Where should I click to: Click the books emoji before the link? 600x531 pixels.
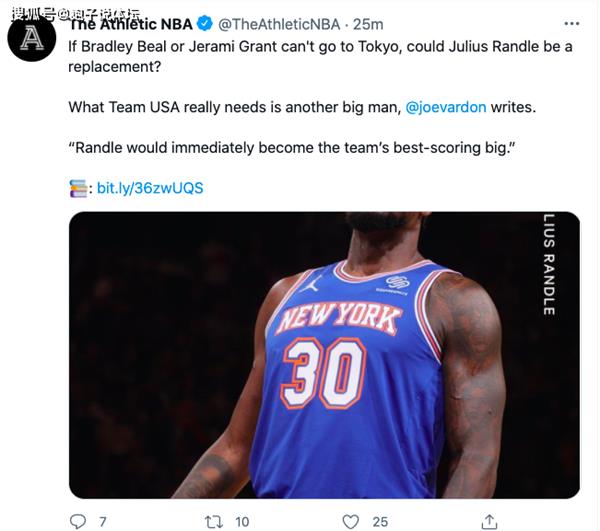[78, 188]
